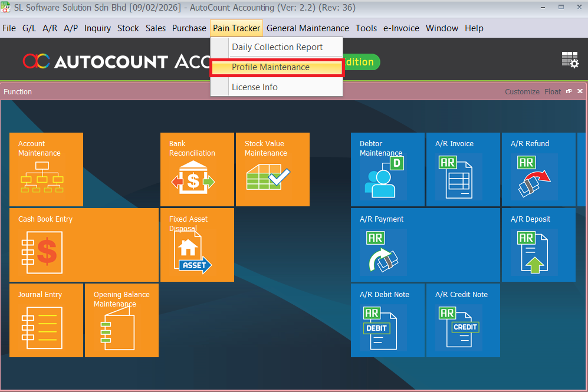
Task: Launch the Journal Entry tile
Action: coord(46,320)
